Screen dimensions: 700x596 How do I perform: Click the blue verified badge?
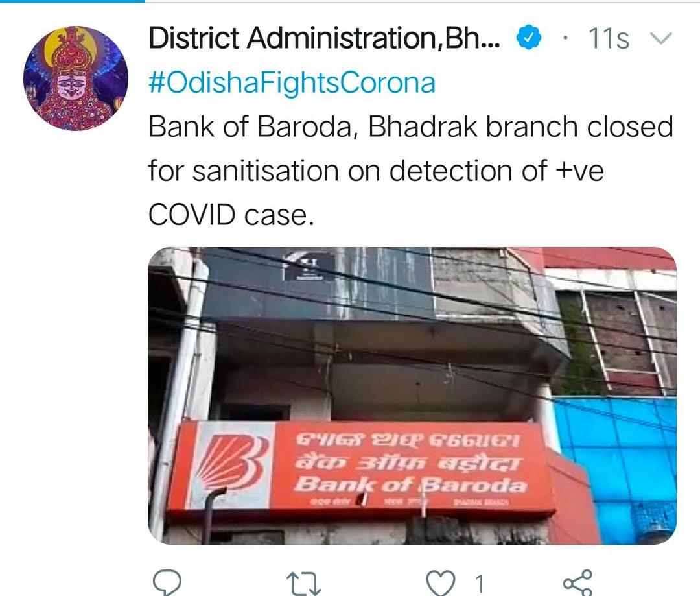coord(529,38)
